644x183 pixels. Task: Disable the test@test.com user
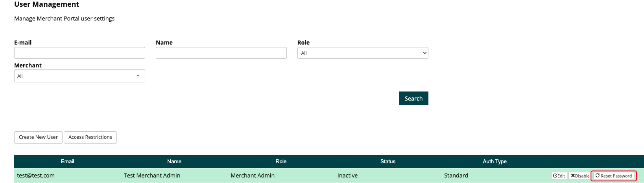(580, 176)
